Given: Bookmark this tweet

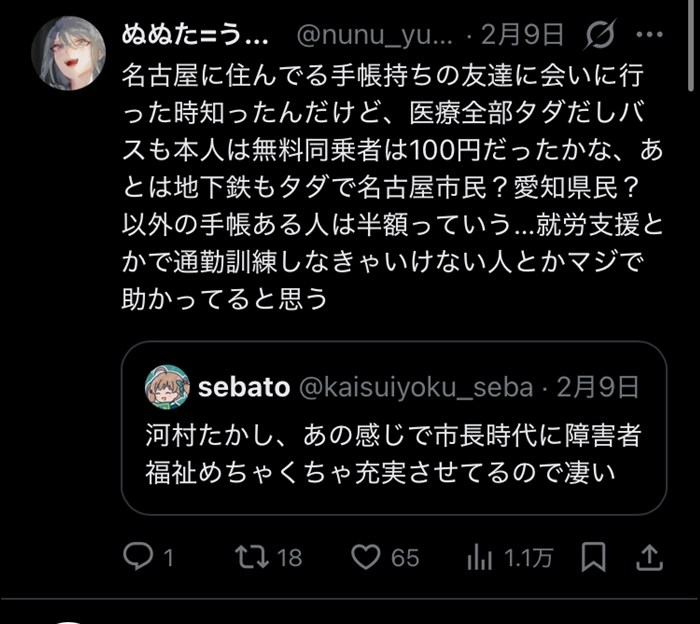Looking at the screenshot, I should (x=594, y=557).
